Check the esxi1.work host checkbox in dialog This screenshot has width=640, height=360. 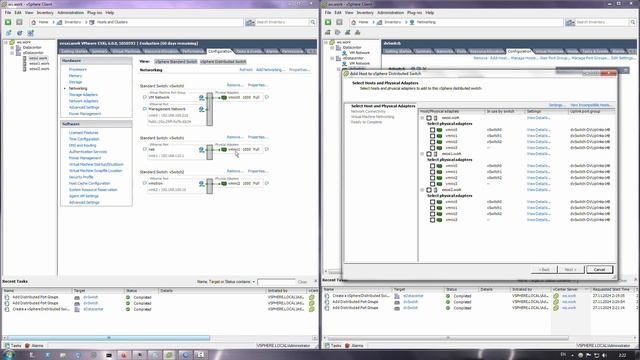click(x=429, y=154)
